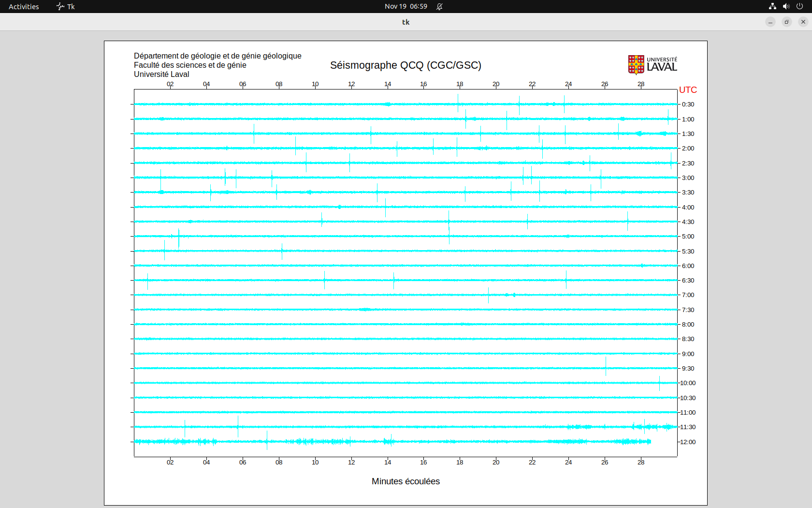Maximize the tk window
The image size is (812, 508).
click(787, 22)
